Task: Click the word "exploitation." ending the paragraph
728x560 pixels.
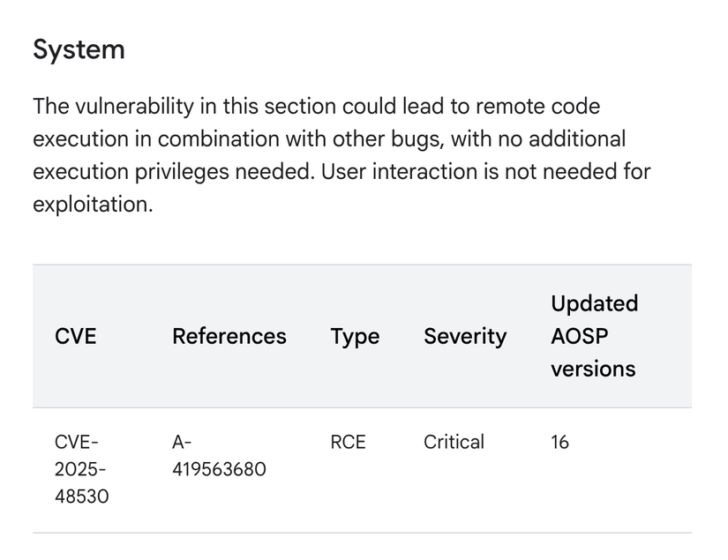Action: point(93,205)
